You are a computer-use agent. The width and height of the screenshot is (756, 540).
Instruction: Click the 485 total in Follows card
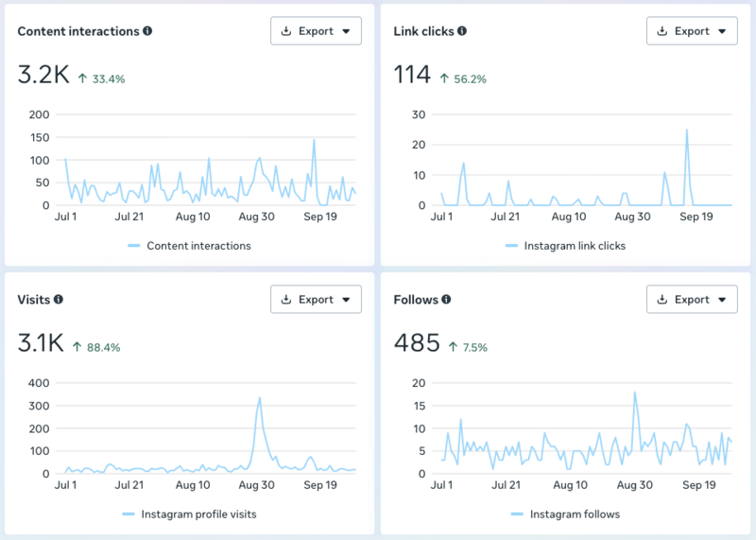(417, 342)
